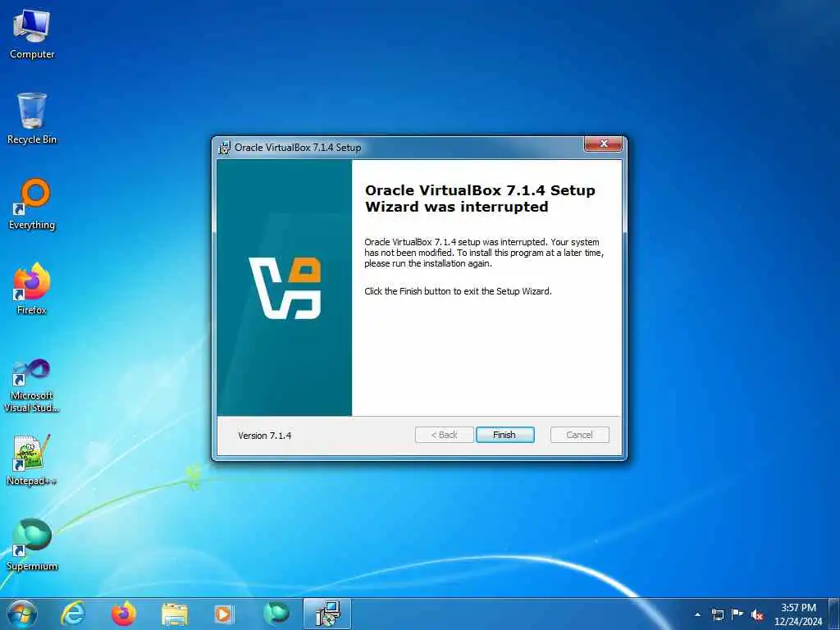This screenshot has height=630, width=840.
Task: Select the Recycle Bin icon
Action: coord(32,119)
